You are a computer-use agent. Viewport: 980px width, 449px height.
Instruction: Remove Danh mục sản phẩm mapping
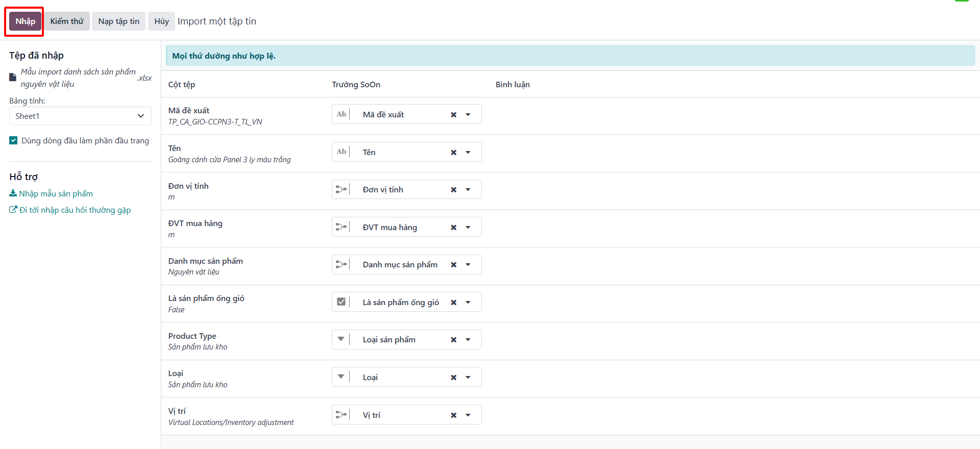tap(453, 265)
